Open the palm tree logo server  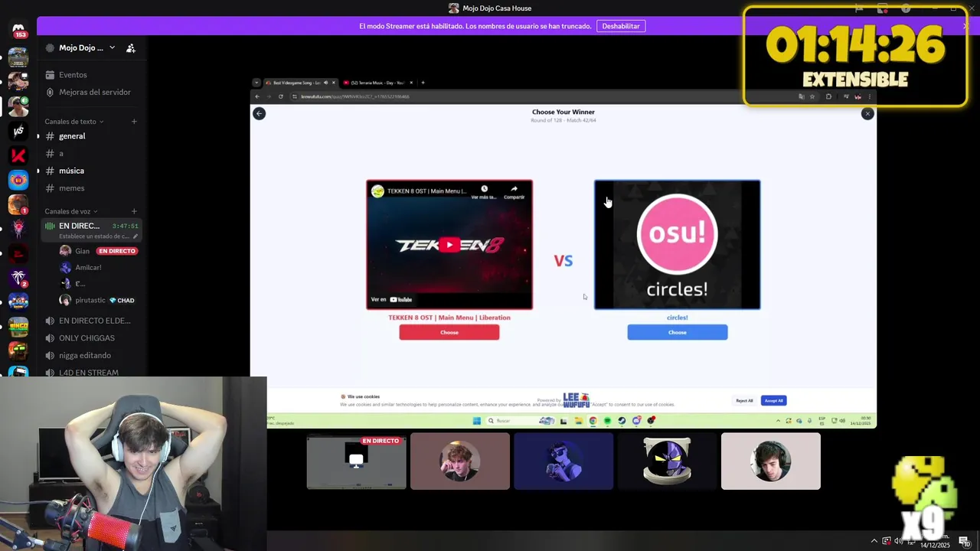18,278
